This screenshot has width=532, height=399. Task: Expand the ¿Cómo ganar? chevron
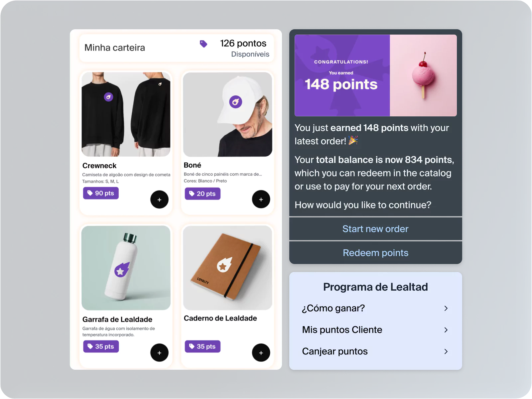click(446, 308)
